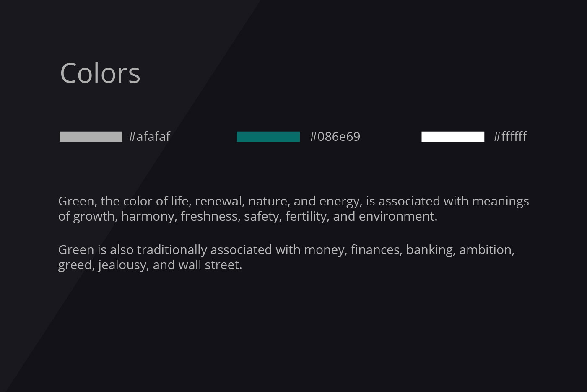Click the paragraph starting 'Green is also traditionally'
The image size is (587, 392).
[286, 257]
